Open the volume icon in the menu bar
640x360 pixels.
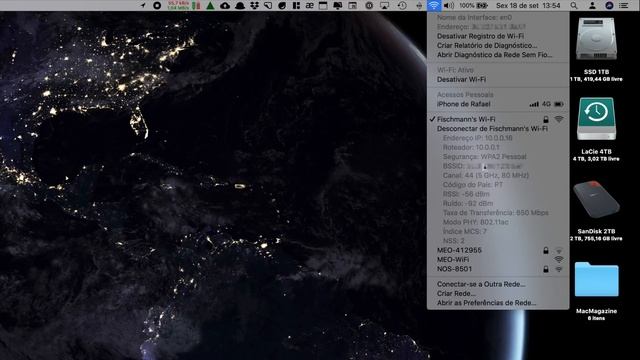coord(449,5)
